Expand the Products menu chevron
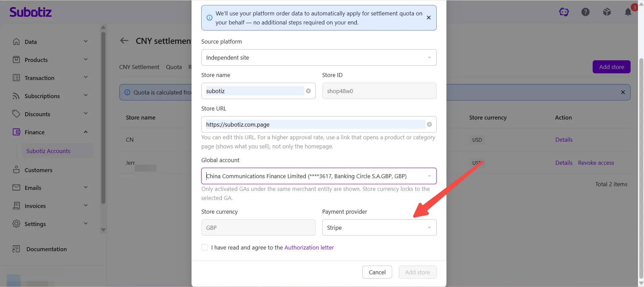The height and width of the screenshot is (287, 644). pyautogui.click(x=86, y=60)
